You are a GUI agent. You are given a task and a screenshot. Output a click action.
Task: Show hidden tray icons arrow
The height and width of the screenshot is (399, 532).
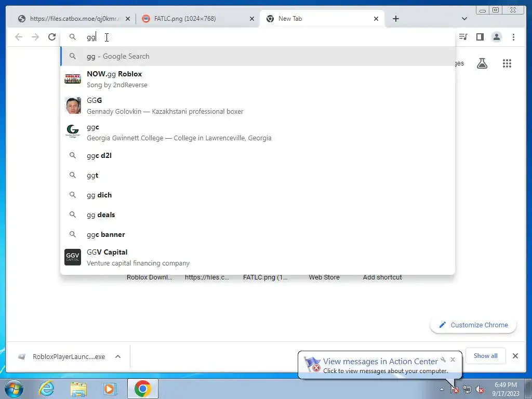[442, 390]
